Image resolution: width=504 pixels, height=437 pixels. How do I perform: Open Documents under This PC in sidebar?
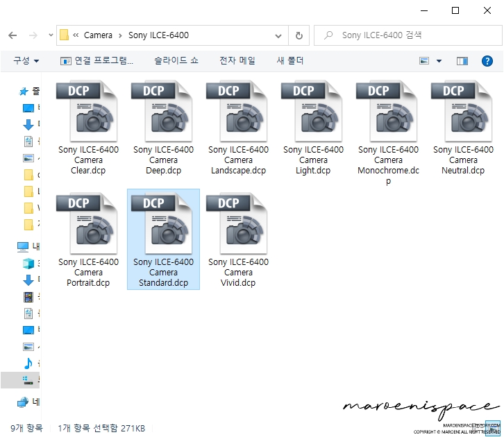[28, 314]
